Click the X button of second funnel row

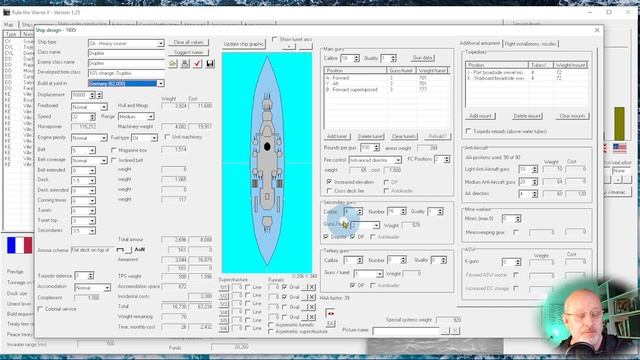(x=311, y=297)
